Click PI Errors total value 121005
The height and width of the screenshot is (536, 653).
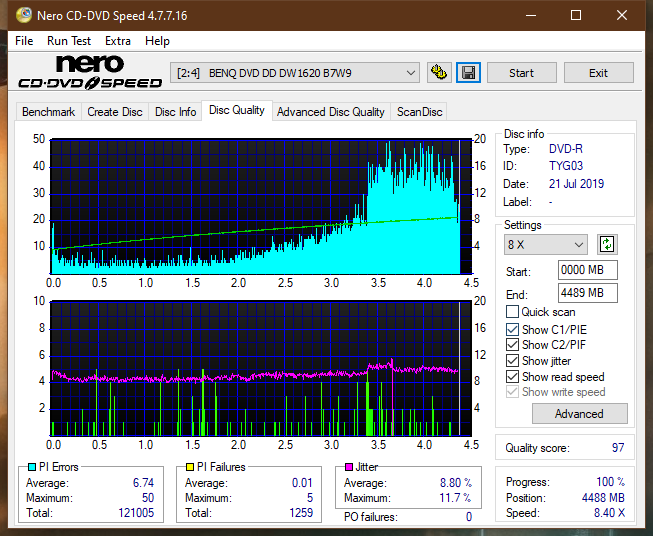click(136, 513)
